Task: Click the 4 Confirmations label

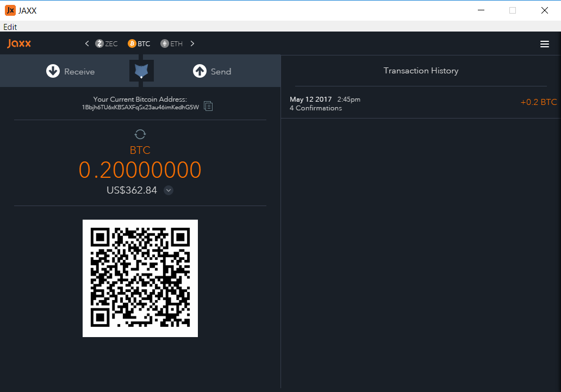Action: point(315,108)
